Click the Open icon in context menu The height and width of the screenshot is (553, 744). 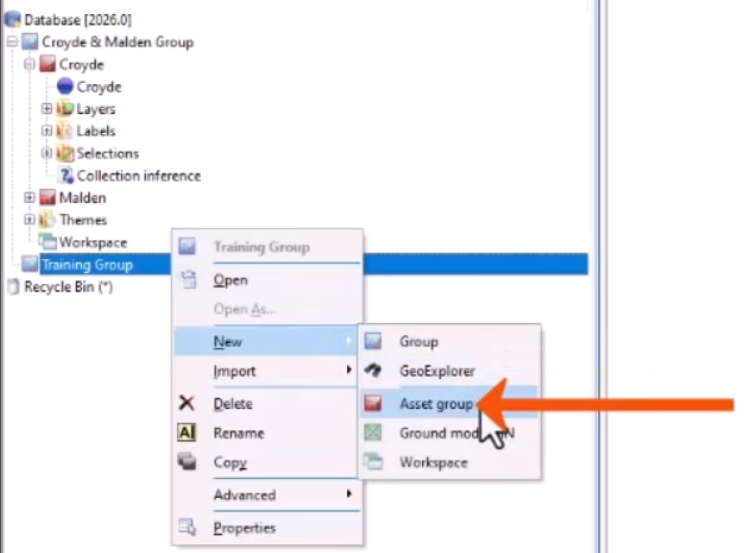coord(188,280)
